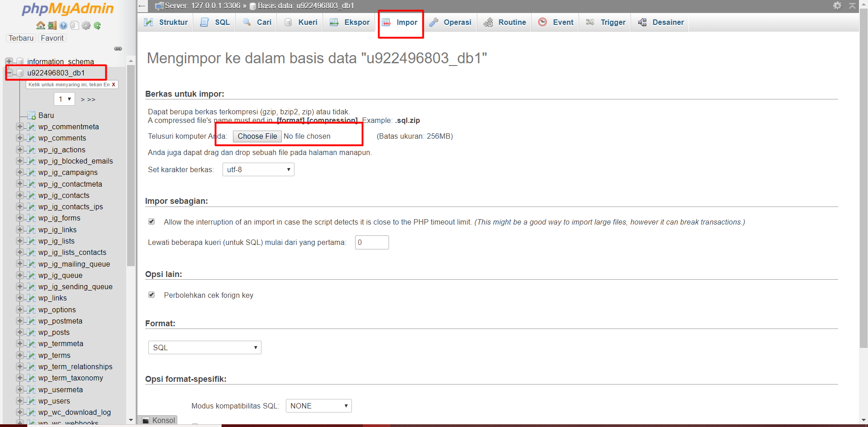The width and height of the screenshot is (868, 427).
Task: Open the wp_ig_mailing_queue table
Action: 74,264
